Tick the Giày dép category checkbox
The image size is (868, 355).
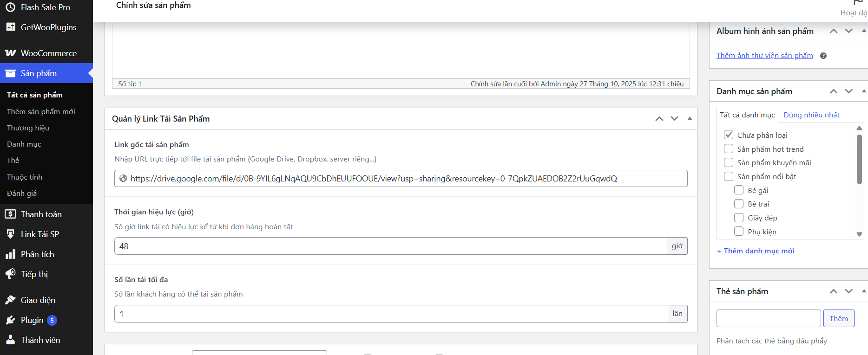point(739,218)
